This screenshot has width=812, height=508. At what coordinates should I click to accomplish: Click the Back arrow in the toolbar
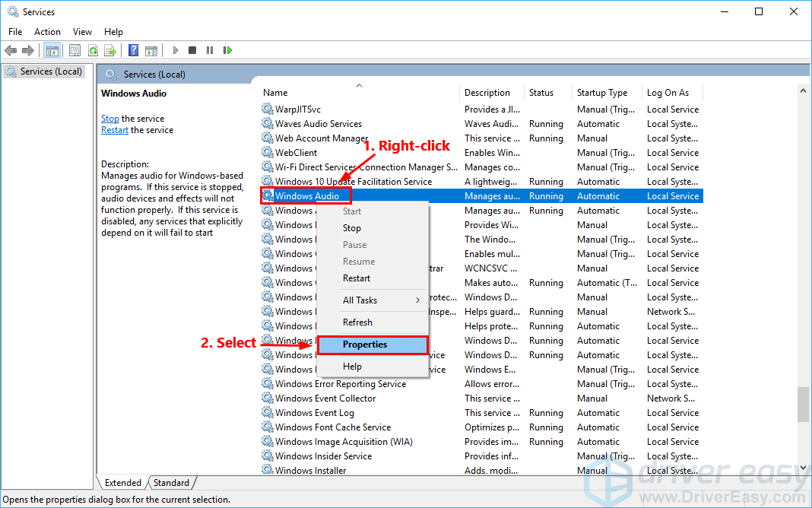coord(11,50)
